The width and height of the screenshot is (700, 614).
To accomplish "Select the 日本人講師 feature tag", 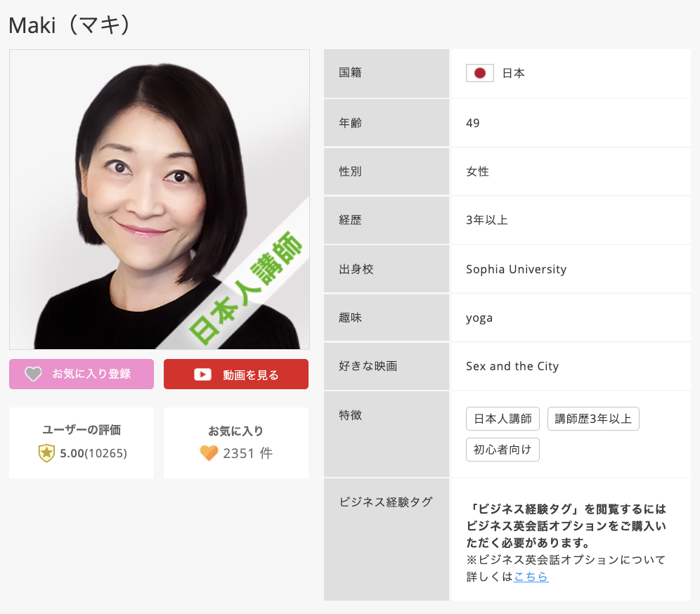I will point(503,419).
